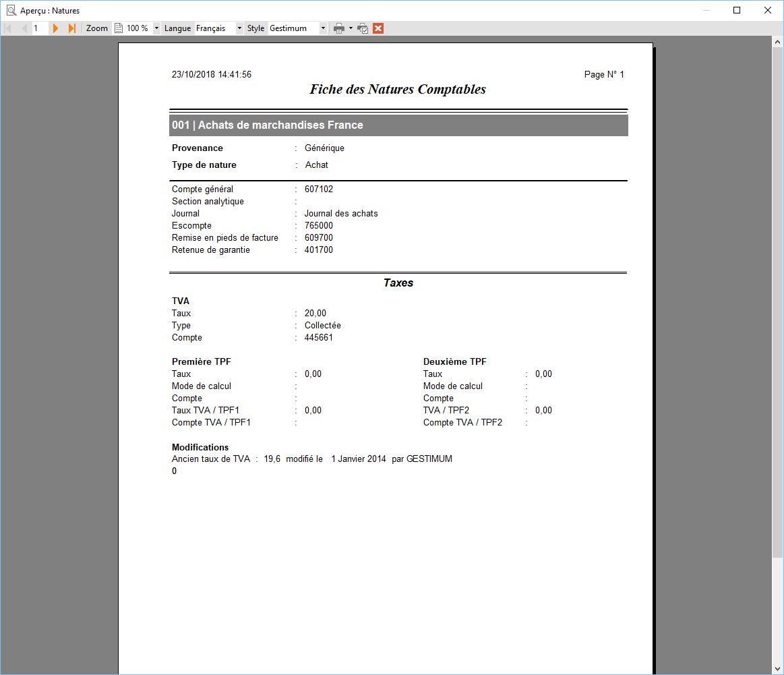The height and width of the screenshot is (675, 784).
Task: Click the 'Type de nature' label
Action: point(204,165)
